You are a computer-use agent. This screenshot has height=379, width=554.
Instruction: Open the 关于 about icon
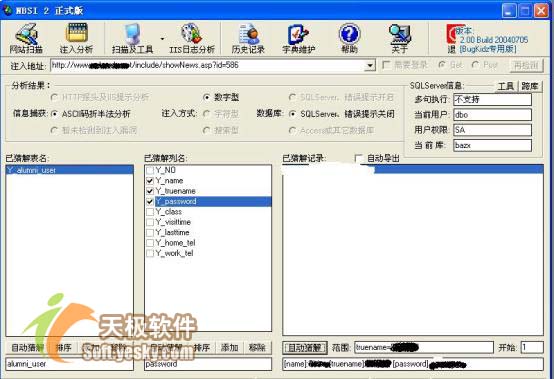click(x=400, y=39)
